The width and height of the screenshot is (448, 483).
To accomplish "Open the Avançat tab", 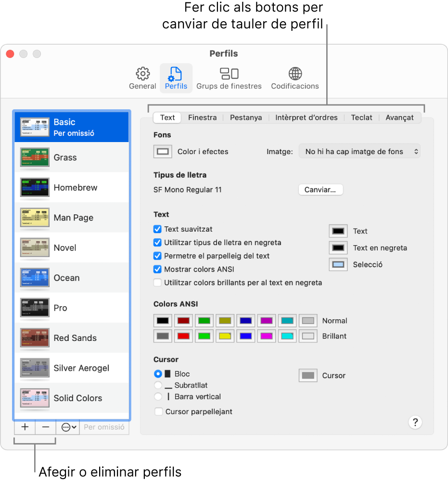I will (399, 117).
